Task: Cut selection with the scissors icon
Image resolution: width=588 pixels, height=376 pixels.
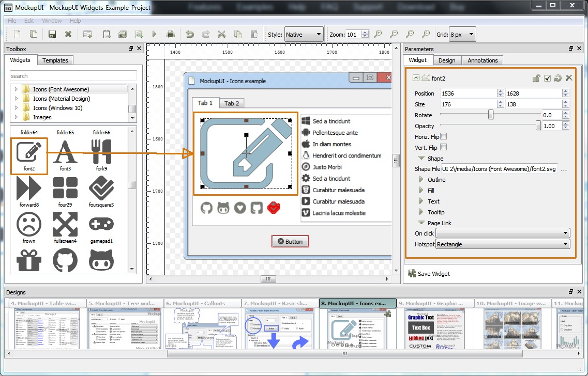Action: (222, 35)
